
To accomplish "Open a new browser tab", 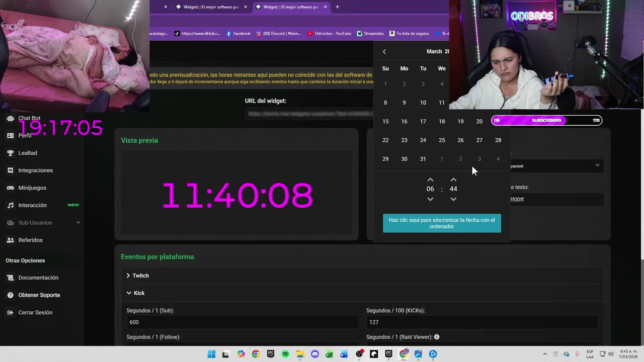I will coord(337,7).
